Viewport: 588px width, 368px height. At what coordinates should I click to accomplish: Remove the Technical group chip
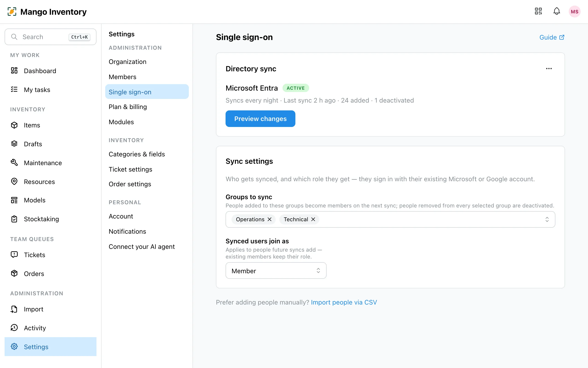point(313,219)
